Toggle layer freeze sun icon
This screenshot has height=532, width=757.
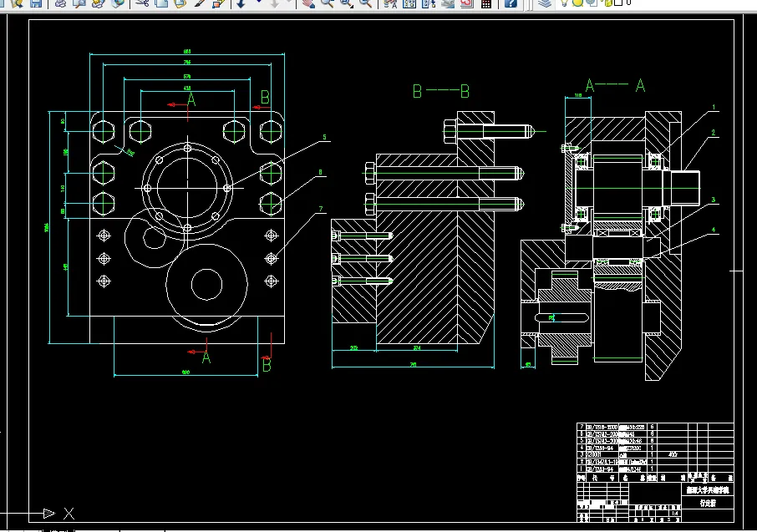pyautogui.click(x=577, y=3)
